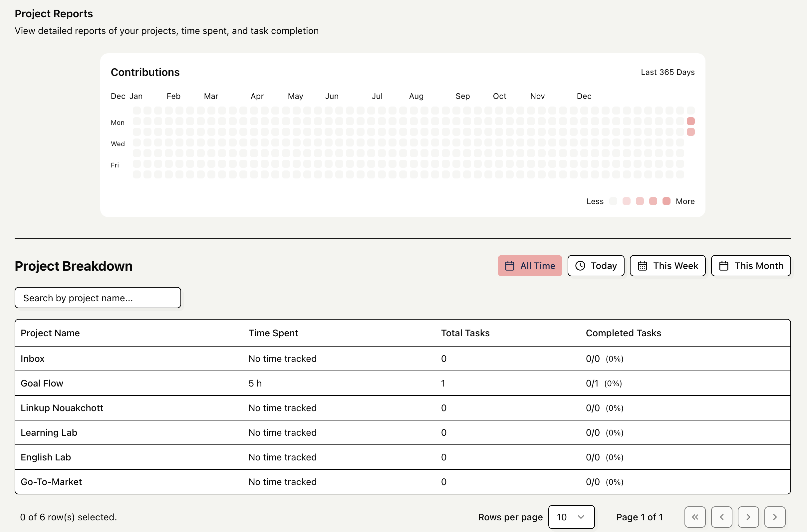This screenshot has height=532, width=807.
Task: Click the clock icon in the Today filter
Action: (x=580, y=266)
